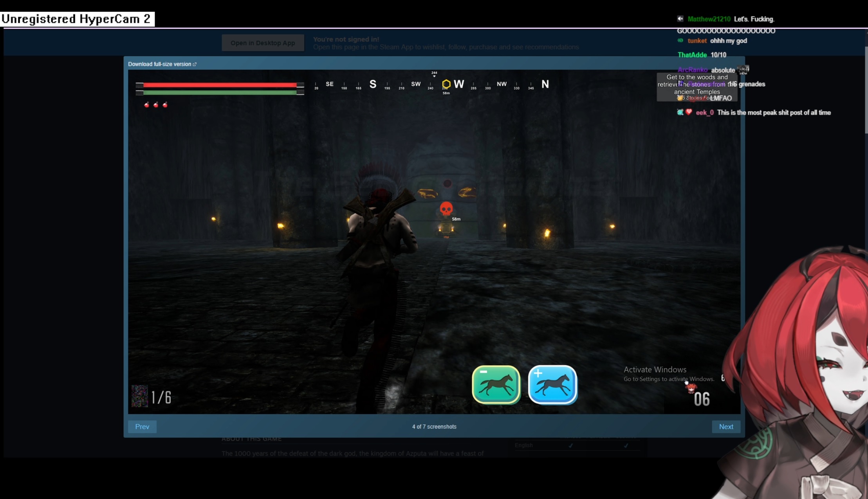Viewport: 868px width, 499px height.
Task: Click the external-link icon after Download full-size
Action: pyautogui.click(x=195, y=64)
